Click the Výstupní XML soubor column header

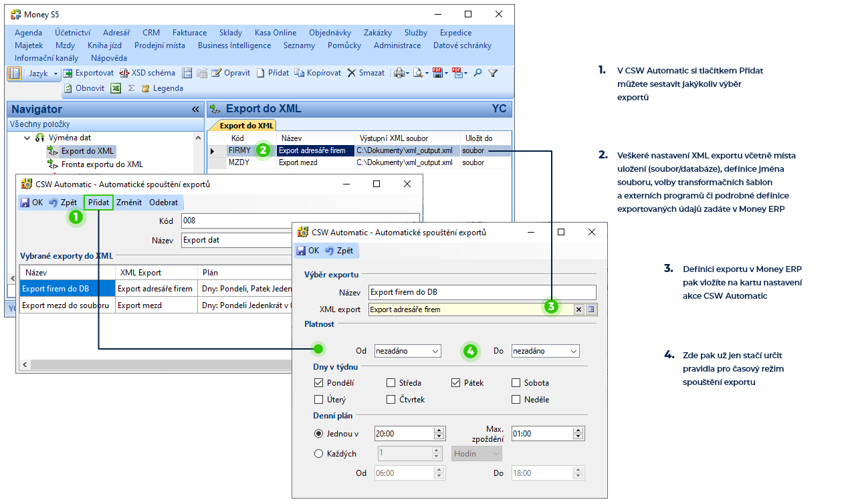pos(407,138)
